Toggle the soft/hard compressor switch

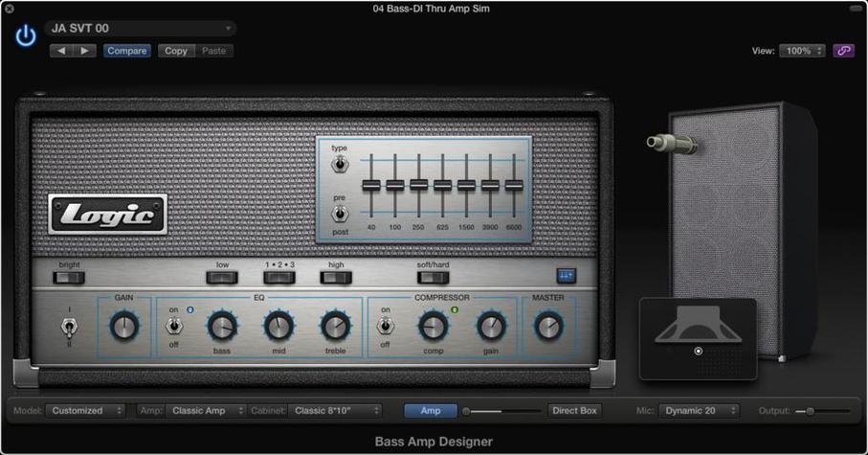(x=433, y=277)
